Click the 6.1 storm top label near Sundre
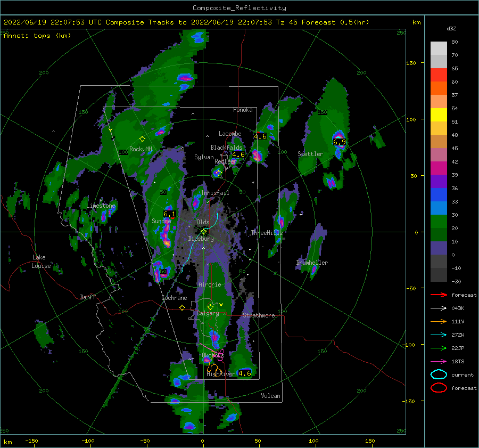The image size is (479, 448). coord(170,214)
